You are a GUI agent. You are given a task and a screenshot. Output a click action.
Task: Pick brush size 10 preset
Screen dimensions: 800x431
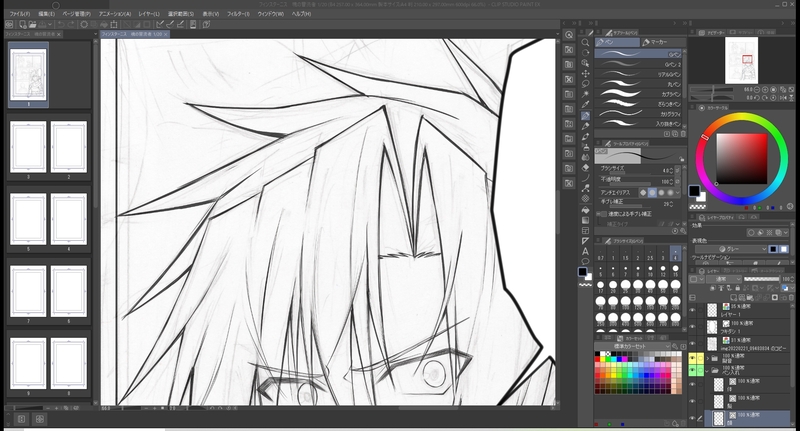coord(651,270)
